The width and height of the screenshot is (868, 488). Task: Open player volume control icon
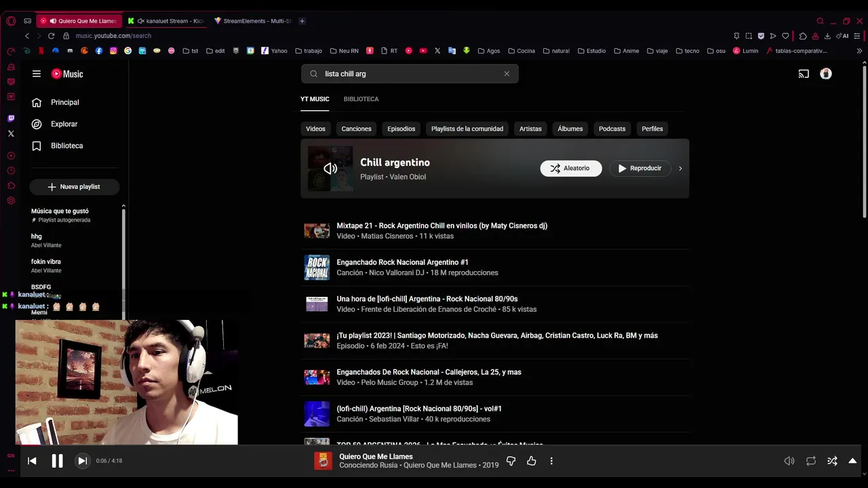789,461
